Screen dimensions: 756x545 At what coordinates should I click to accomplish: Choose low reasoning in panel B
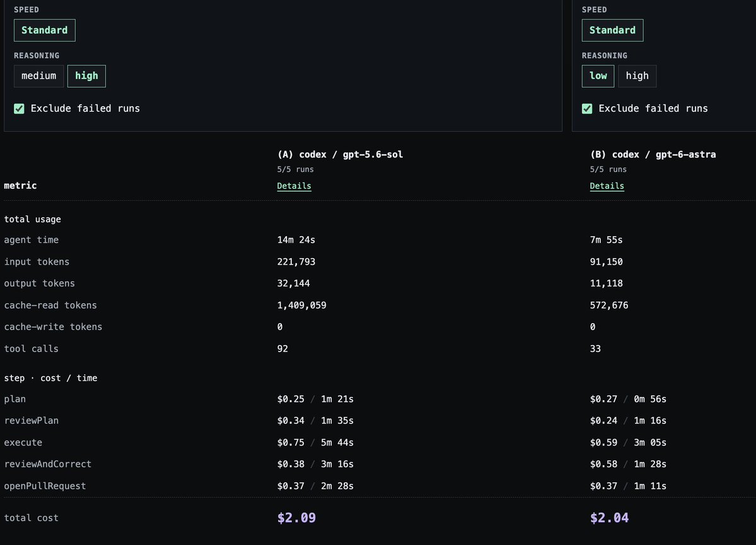[x=598, y=76]
